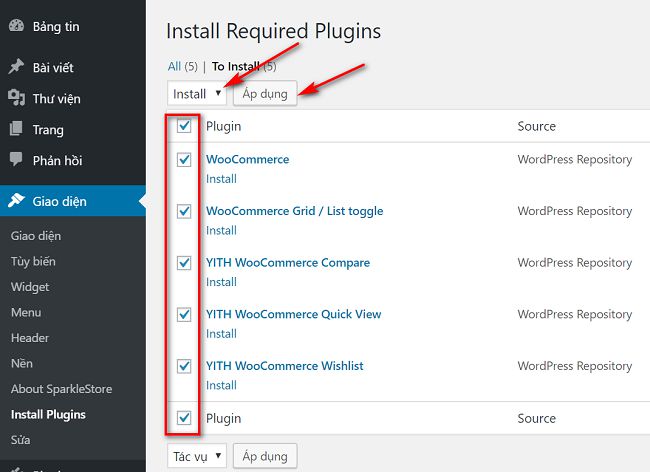Open the YITH WooCommerce Compare link

pyautogui.click(x=288, y=263)
